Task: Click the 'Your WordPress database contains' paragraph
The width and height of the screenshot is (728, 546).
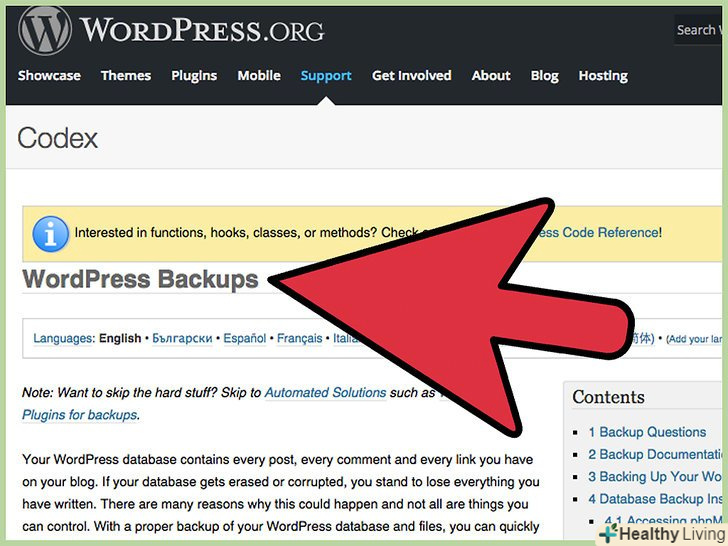Action: 280,493
